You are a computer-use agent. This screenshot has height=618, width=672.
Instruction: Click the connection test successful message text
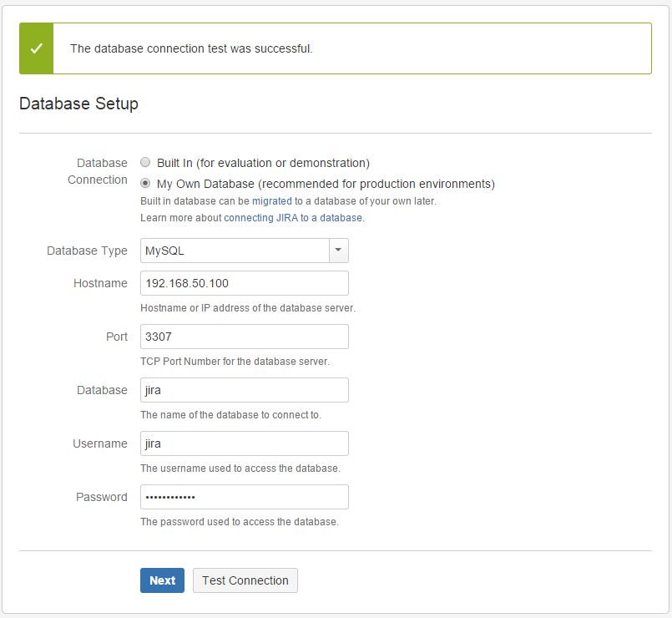pyautogui.click(x=191, y=48)
